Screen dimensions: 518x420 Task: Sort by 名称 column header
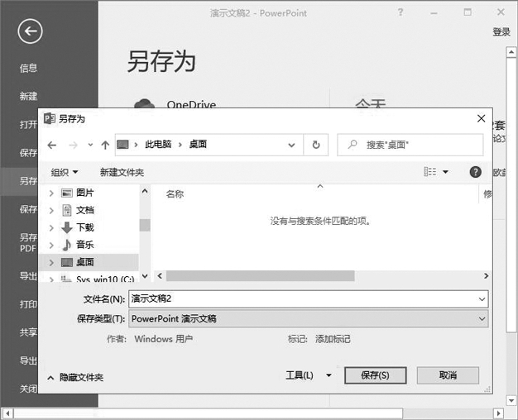(x=175, y=194)
